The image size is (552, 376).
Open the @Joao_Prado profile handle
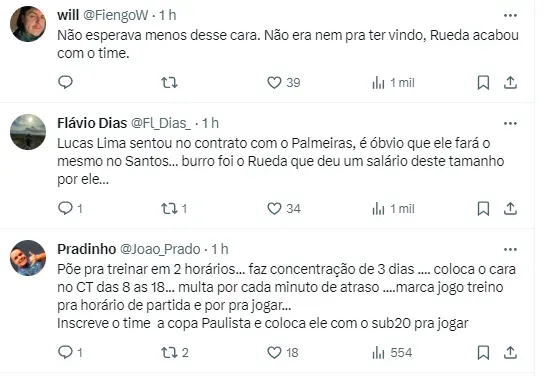pos(160,249)
